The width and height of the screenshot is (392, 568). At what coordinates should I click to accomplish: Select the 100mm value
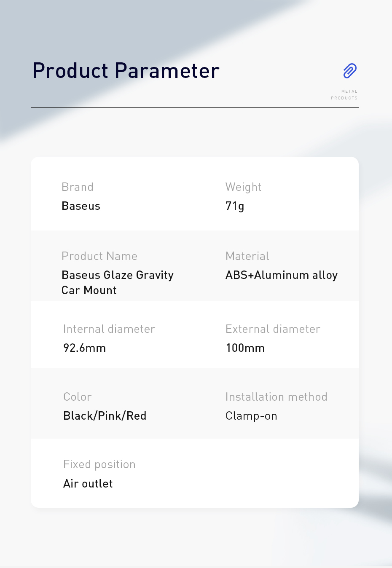(245, 348)
